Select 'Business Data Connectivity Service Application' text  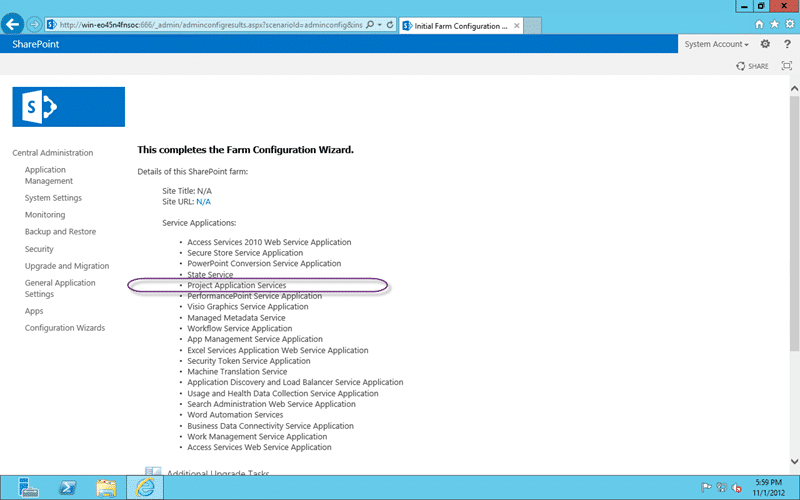click(270, 426)
